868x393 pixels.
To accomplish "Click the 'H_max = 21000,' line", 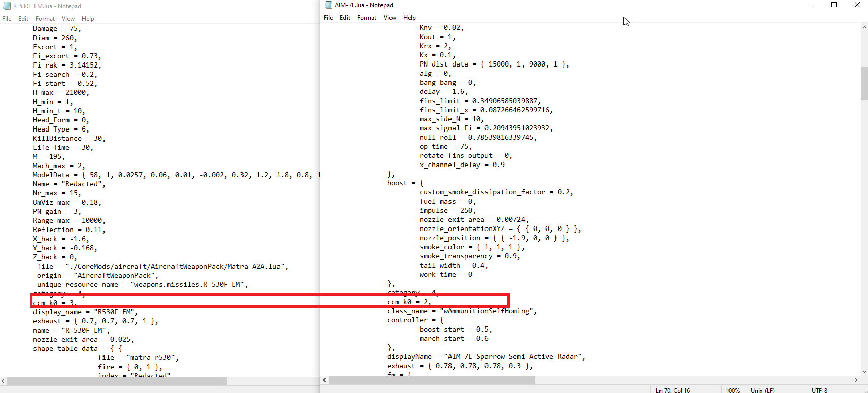I will click(x=61, y=93).
